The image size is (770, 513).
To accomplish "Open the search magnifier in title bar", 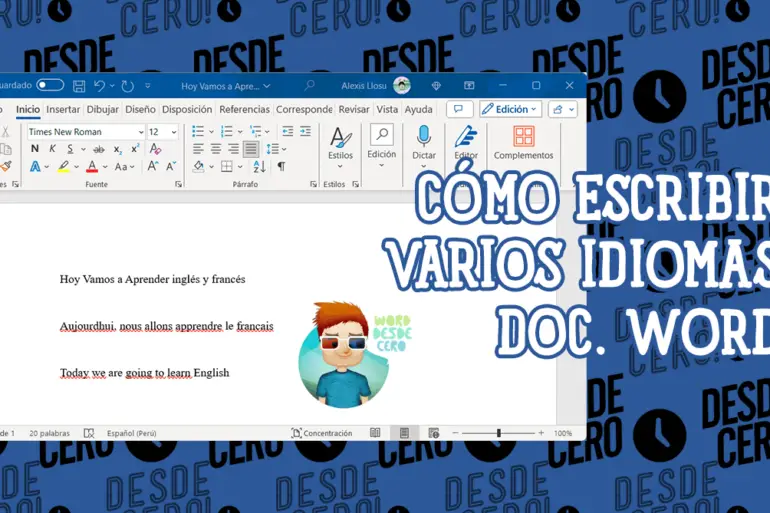I will 309,85.
